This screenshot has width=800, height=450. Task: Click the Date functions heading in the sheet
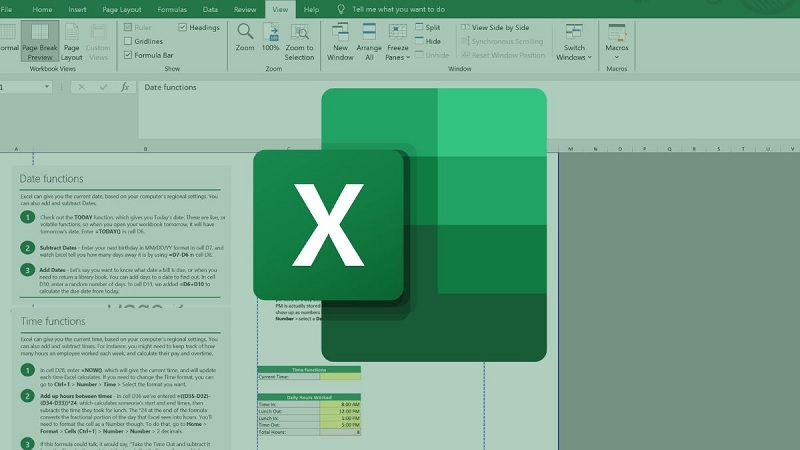51,179
